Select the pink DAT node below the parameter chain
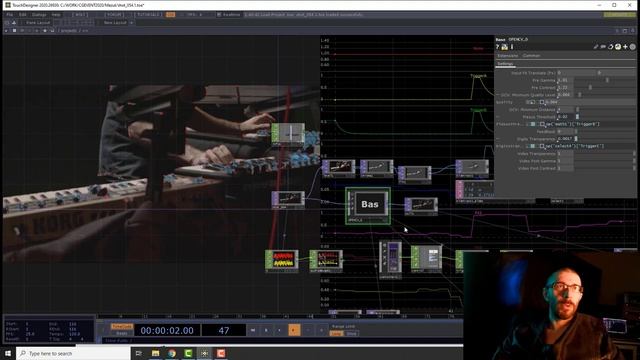640x360 pixels. [474, 190]
